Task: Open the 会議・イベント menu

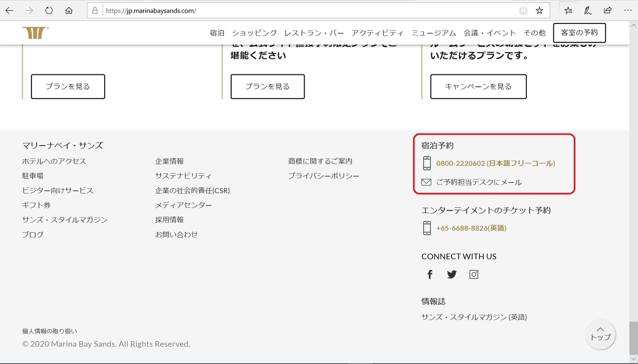Action: point(490,33)
